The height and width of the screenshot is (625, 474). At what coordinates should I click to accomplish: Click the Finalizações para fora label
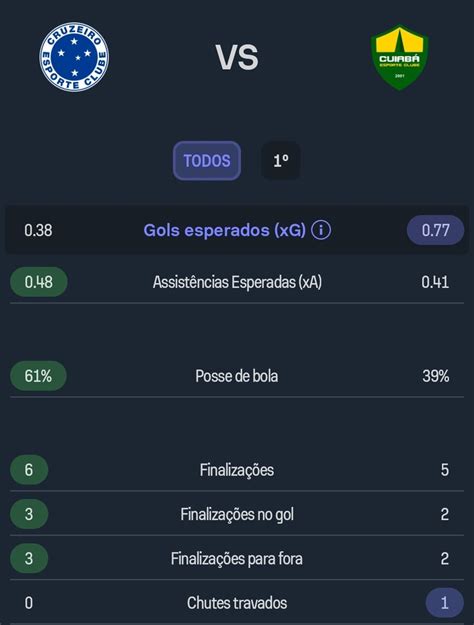(237, 558)
